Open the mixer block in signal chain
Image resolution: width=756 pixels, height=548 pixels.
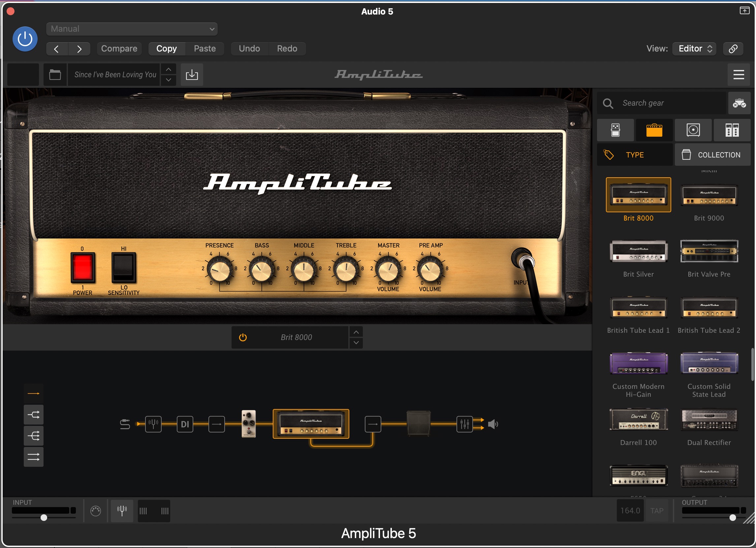pyautogui.click(x=464, y=424)
